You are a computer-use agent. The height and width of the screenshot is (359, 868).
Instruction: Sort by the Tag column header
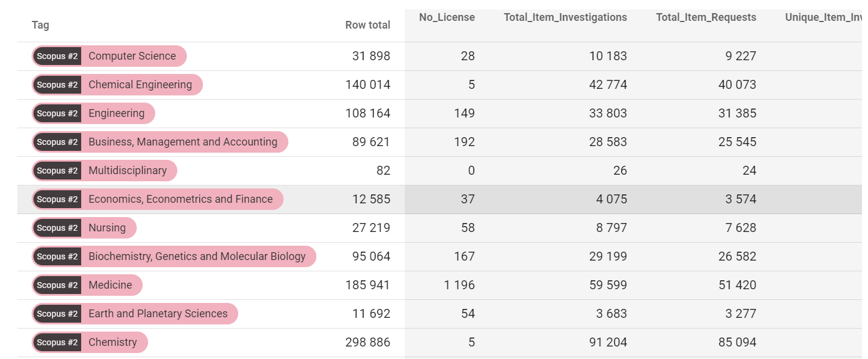click(x=41, y=25)
